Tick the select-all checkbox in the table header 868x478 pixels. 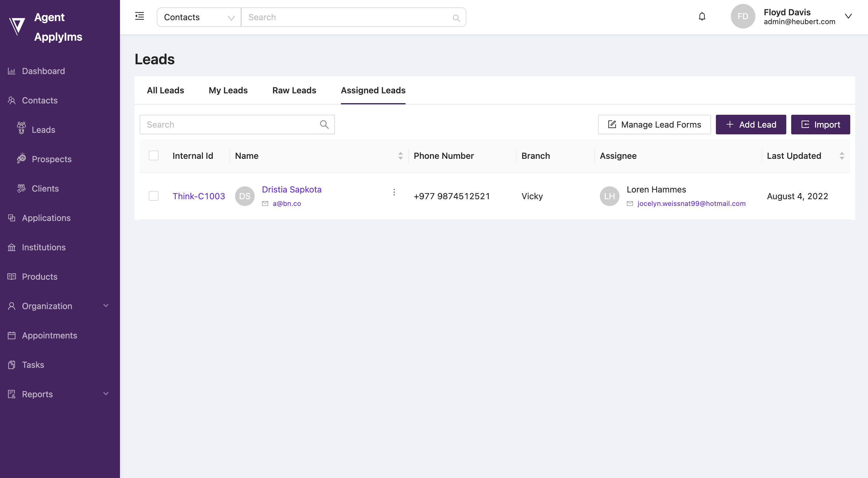pyautogui.click(x=154, y=156)
